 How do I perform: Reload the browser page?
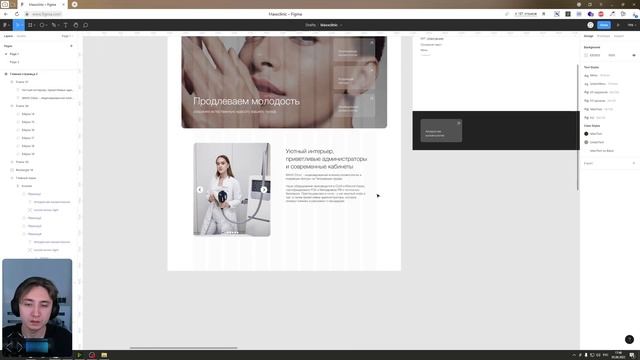pos(17,14)
